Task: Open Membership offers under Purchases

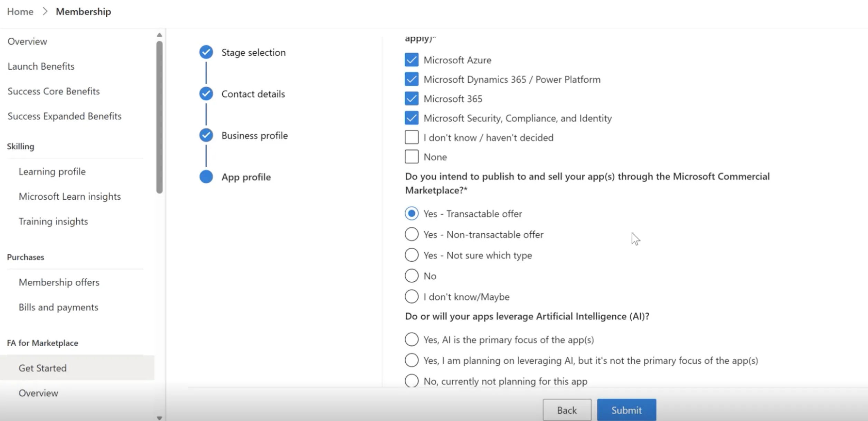Action: click(59, 282)
